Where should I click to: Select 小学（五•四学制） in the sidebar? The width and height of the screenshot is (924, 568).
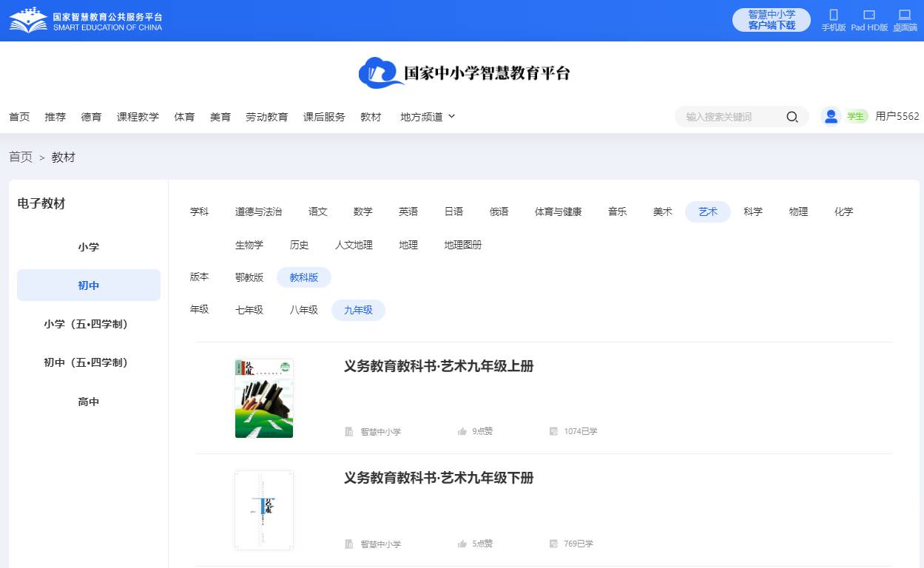click(89, 324)
